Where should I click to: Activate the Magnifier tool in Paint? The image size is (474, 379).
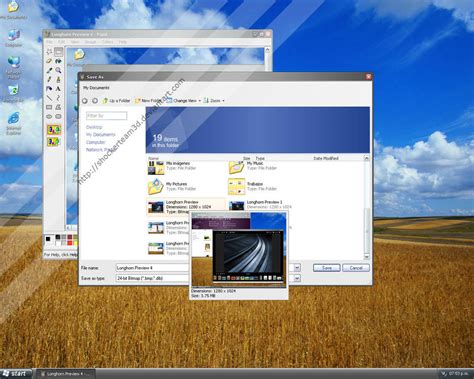(58, 70)
